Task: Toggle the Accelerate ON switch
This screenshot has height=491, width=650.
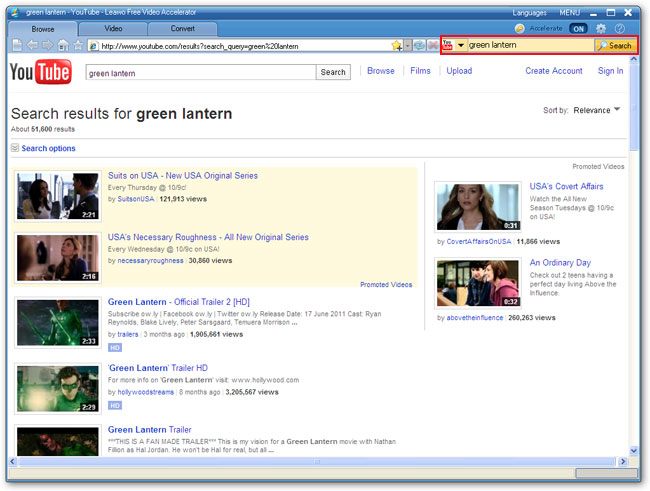Action: [x=578, y=29]
